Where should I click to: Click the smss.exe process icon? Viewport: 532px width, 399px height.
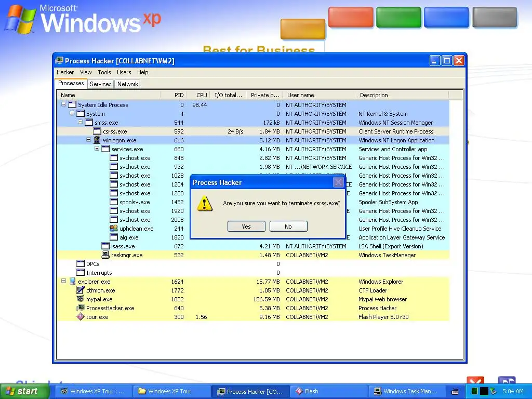[x=89, y=123]
